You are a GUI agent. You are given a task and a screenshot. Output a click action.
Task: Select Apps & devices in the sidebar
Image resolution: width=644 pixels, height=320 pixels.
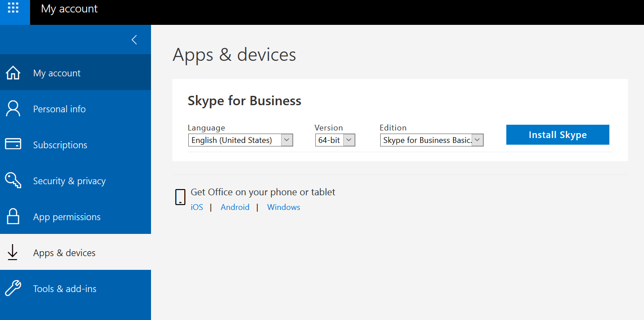[76, 253]
